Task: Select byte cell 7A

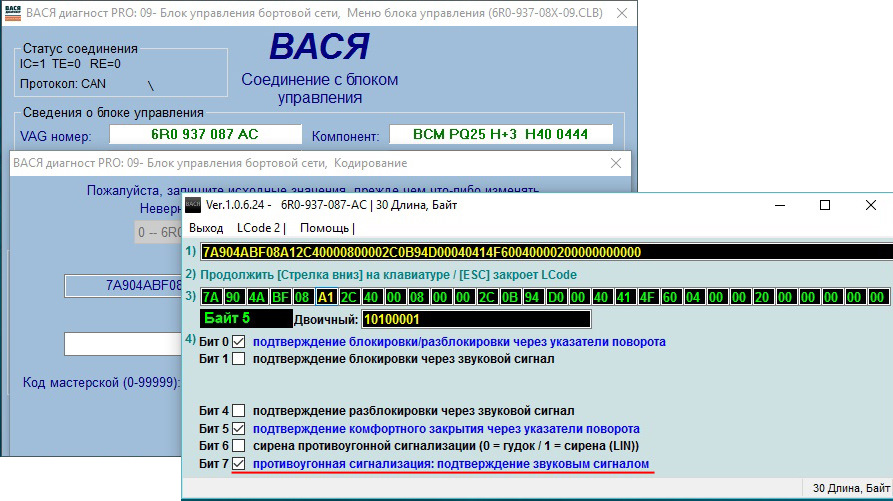Action: 211,297
